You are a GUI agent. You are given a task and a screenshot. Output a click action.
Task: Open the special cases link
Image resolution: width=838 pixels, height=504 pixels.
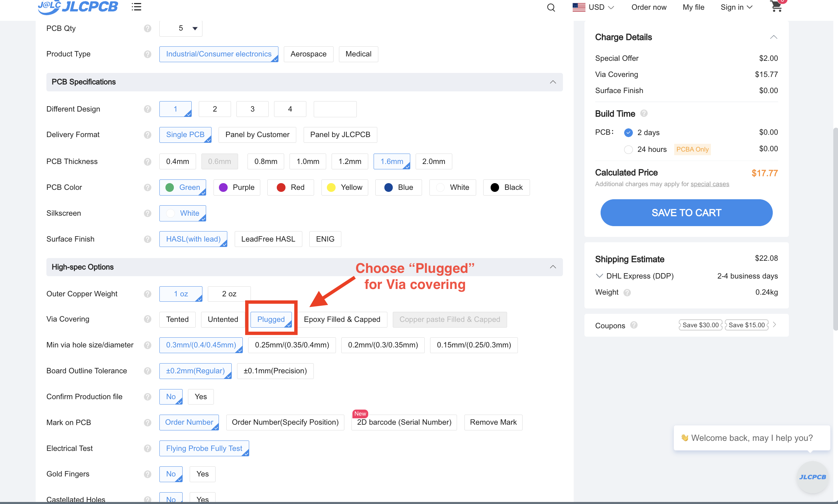(x=710, y=184)
